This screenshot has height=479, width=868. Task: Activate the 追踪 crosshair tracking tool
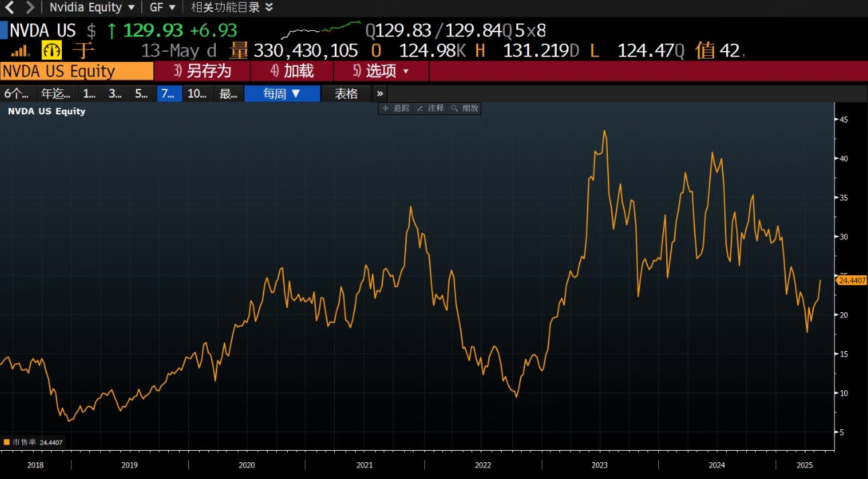coord(396,108)
